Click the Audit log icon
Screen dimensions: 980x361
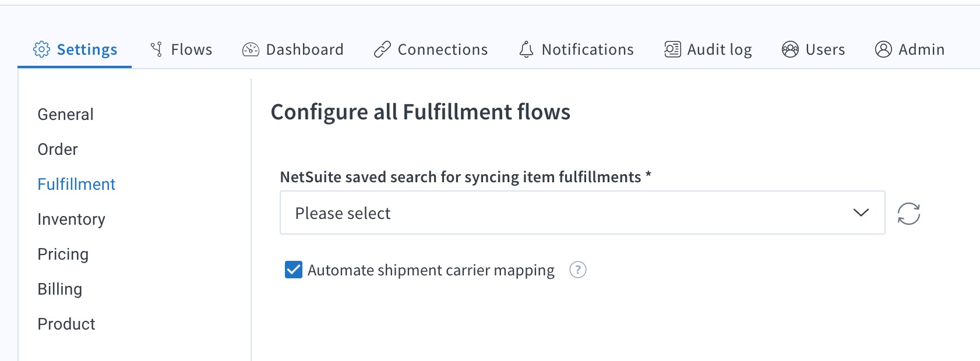672,49
